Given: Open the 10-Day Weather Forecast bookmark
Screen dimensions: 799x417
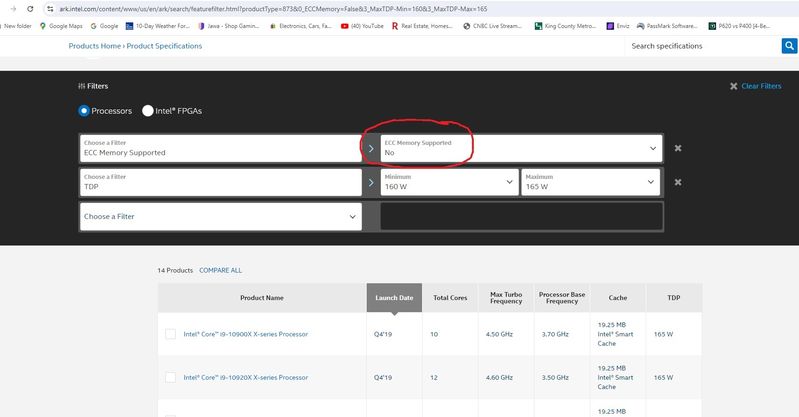Looking at the screenshot, I should click(157, 25).
